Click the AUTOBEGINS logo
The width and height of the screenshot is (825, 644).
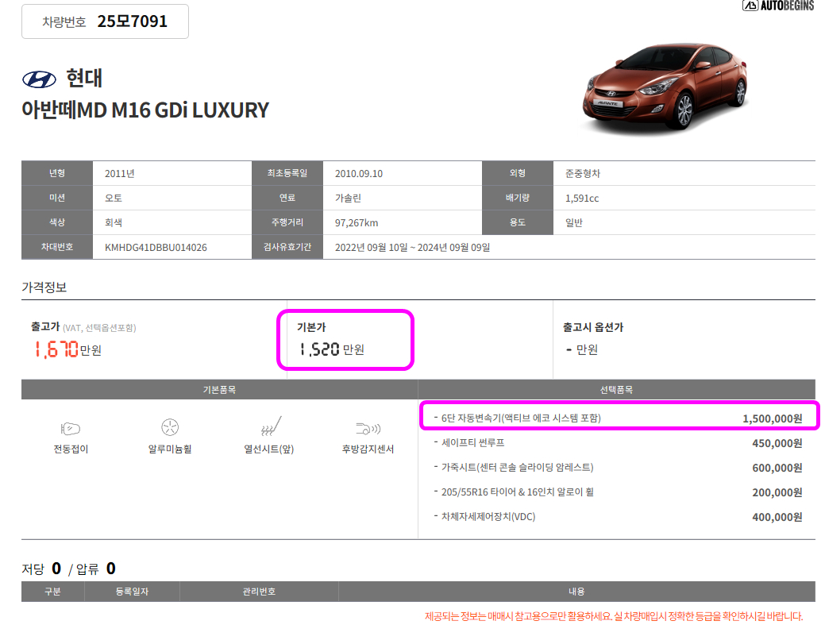click(x=778, y=6)
